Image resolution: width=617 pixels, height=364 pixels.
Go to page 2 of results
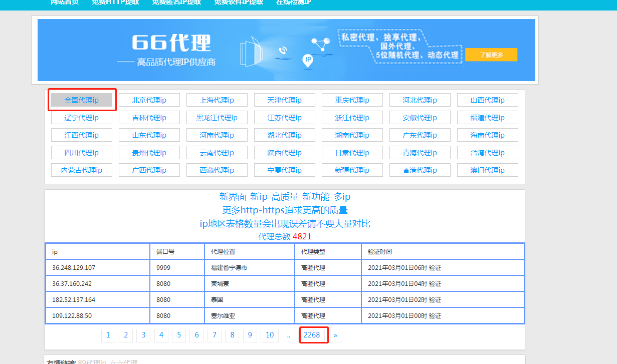click(125, 335)
